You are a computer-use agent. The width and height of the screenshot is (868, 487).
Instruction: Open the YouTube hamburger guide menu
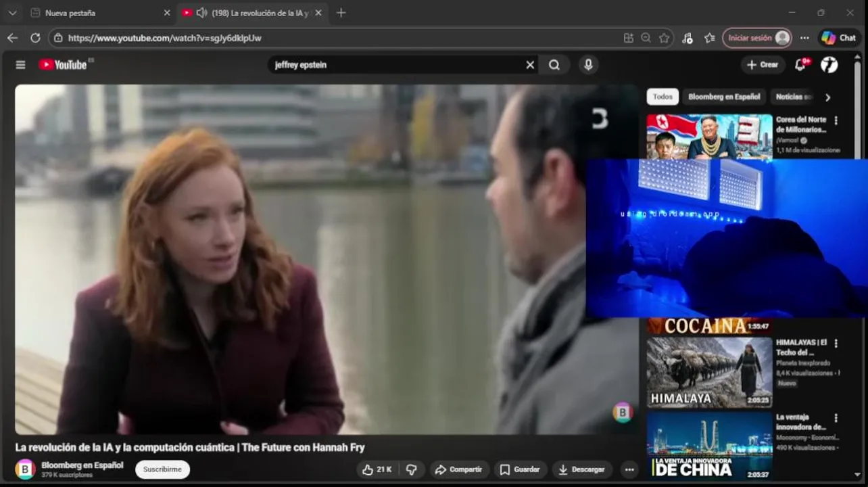(20, 65)
